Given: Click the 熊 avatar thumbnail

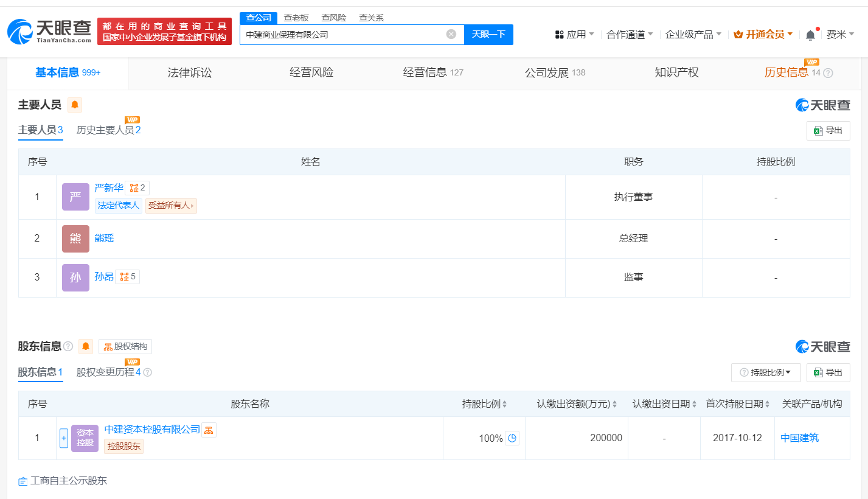Looking at the screenshot, I should click(75, 239).
